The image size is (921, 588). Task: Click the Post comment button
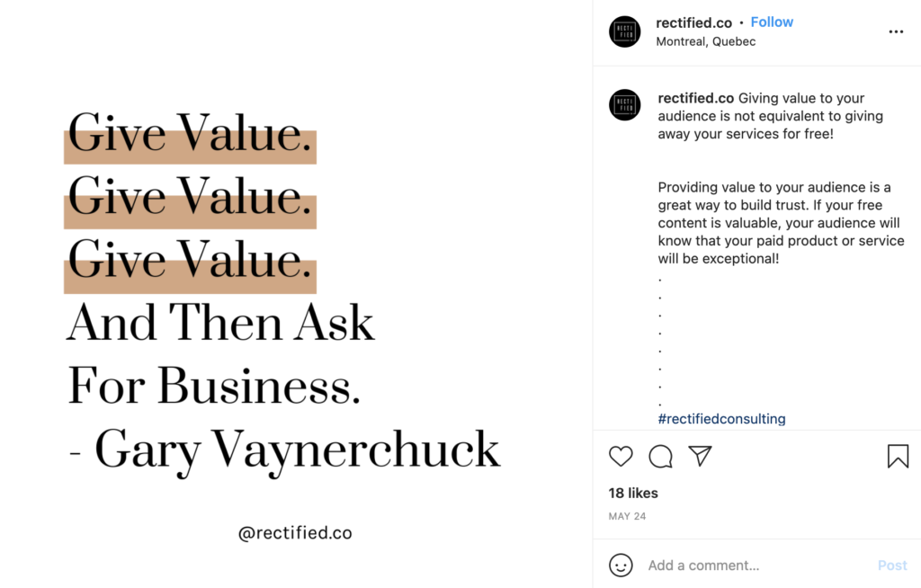pyautogui.click(x=892, y=566)
